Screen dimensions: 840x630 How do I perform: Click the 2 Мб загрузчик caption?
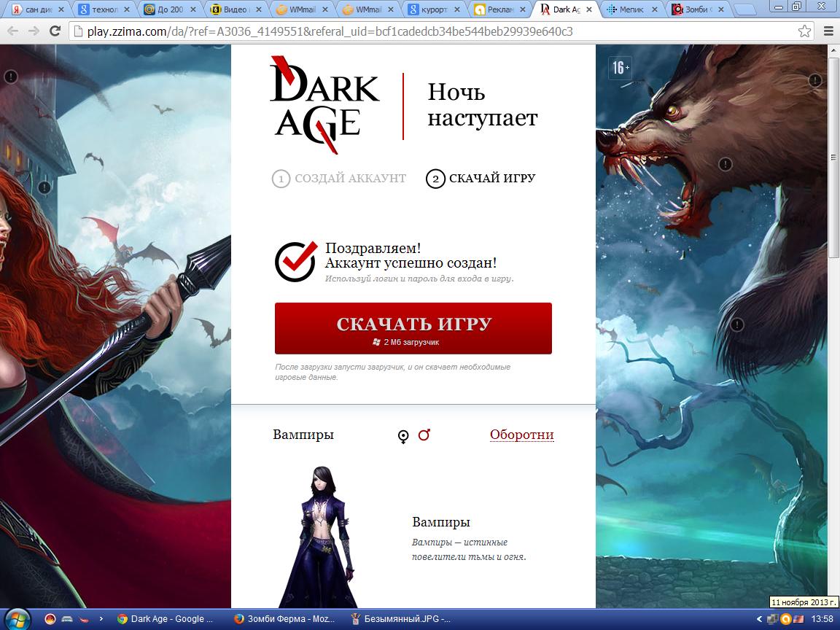411,342
